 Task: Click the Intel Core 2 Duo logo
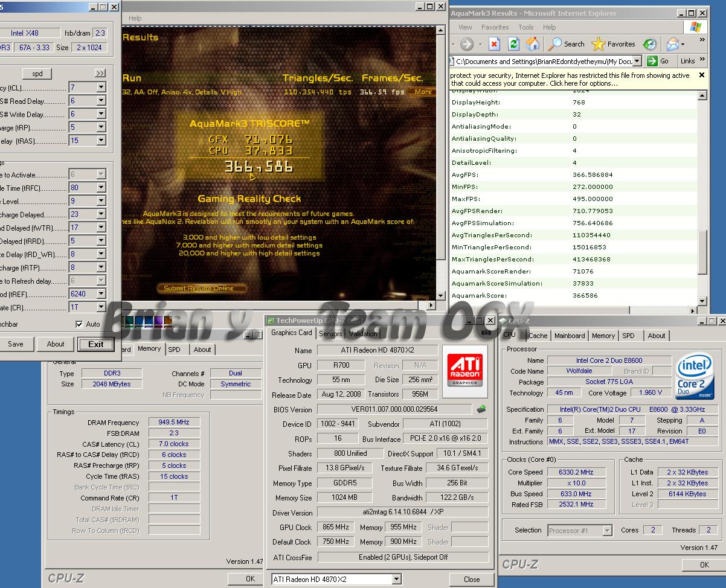pyautogui.click(x=694, y=377)
